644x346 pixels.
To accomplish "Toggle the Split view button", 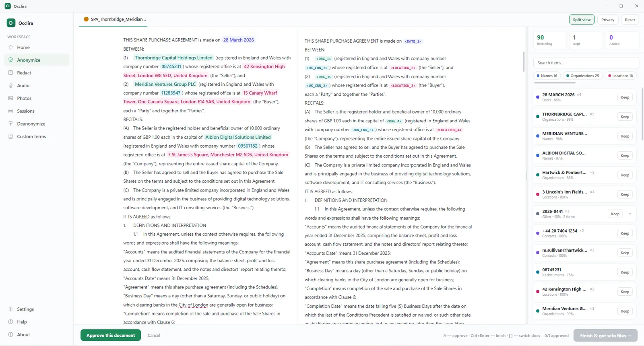I will coord(582,20).
